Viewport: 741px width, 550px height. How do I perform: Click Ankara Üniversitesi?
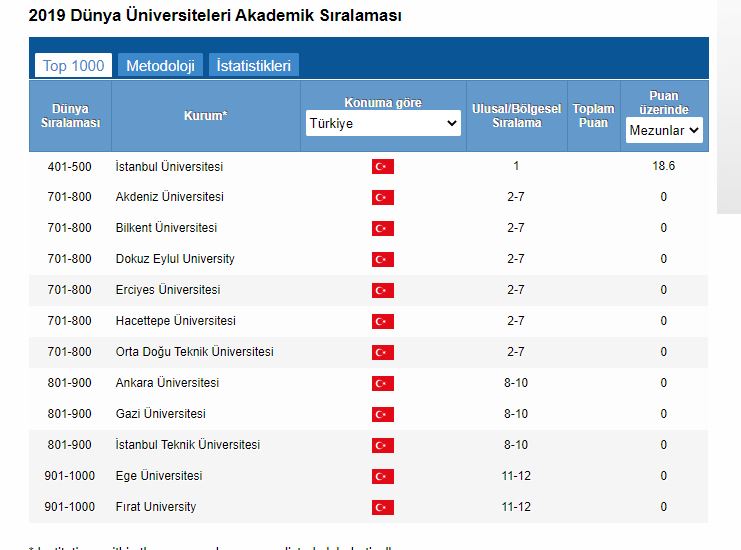coord(167,383)
